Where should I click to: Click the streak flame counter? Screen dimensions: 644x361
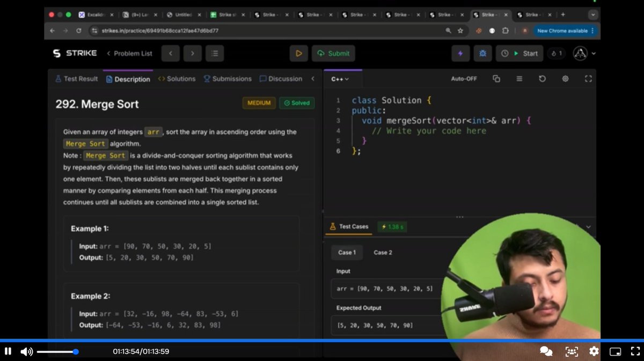pos(557,53)
